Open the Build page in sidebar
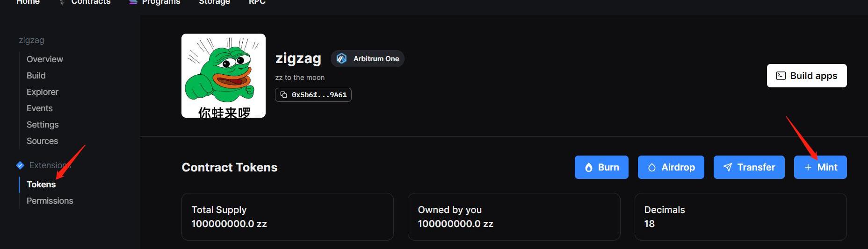868x249 pixels. coord(36,76)
